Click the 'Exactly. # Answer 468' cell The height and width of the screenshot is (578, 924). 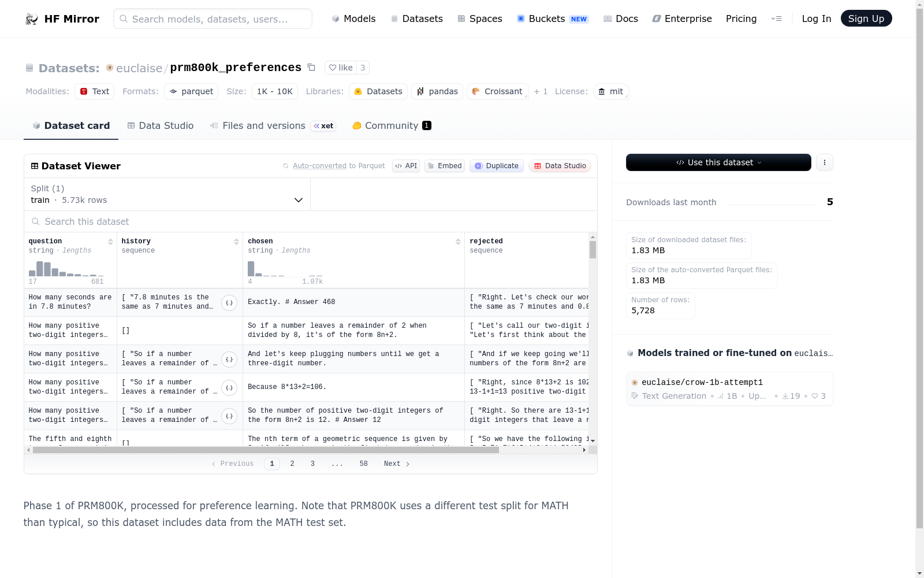[x=353, y=302]
